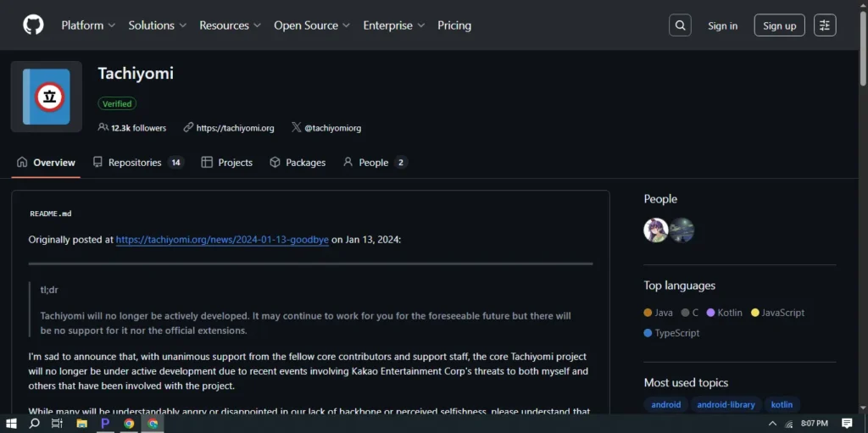
Task: Open appearance settings sliders icon
Action: [x=825, y=25]
